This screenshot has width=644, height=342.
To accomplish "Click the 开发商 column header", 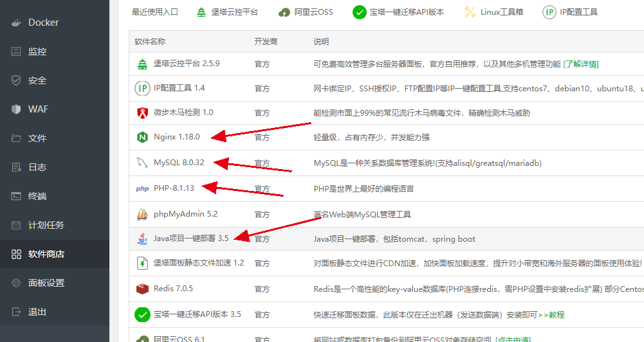I will pos(266,42).
